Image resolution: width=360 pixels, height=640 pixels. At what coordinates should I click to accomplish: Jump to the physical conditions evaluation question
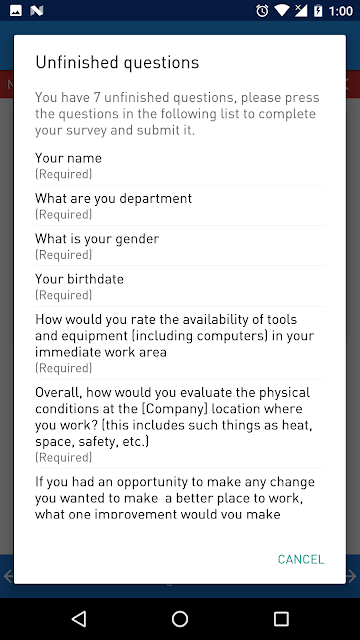click(180, 424)
